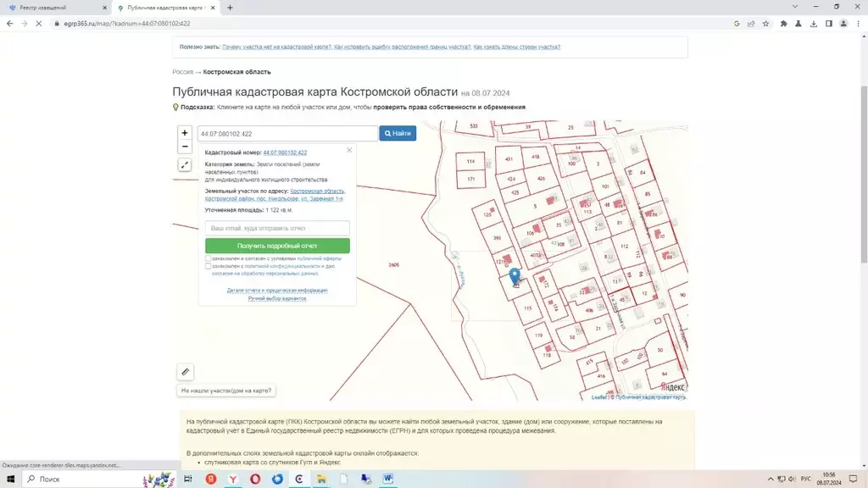Viewport: 868px width, 488px height.
Task: Bookmark this page with star icon
Action: coord(765,24)
